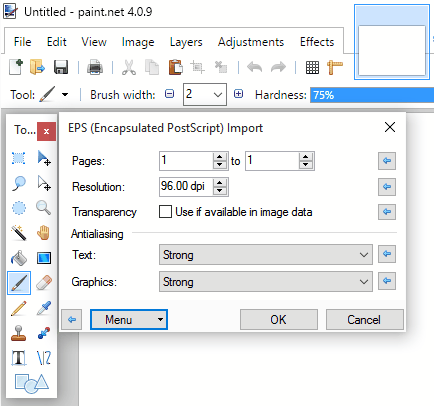
Task: Select the Zoom magnifier tool
Action: pos(44,208)
